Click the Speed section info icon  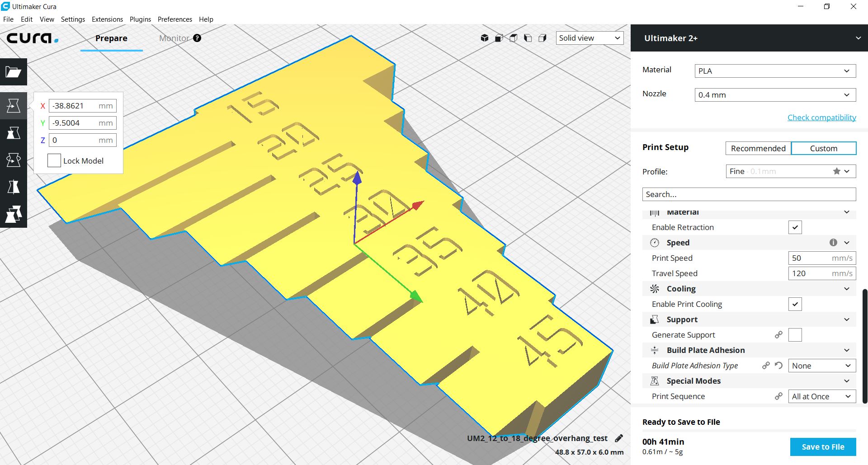(833, 243)
